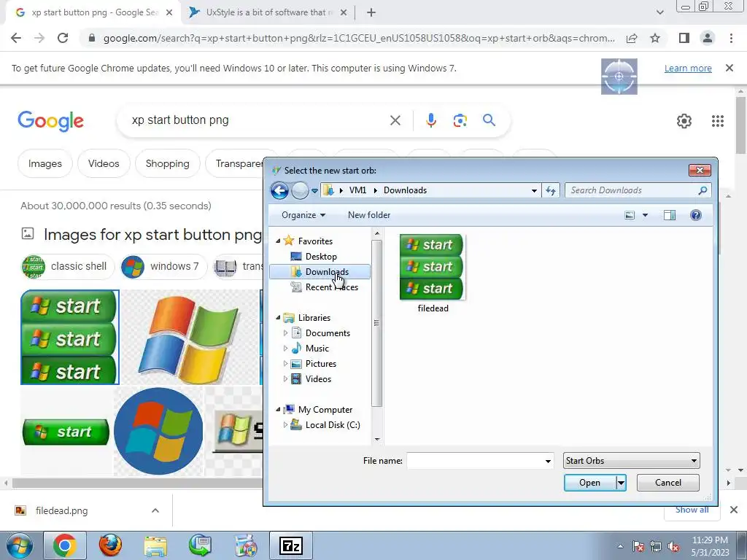This screenshot has width=747, height=560.
Task: Open the Chrome three-dot menu
Action: pyautogui.click(x=731, y=38)
